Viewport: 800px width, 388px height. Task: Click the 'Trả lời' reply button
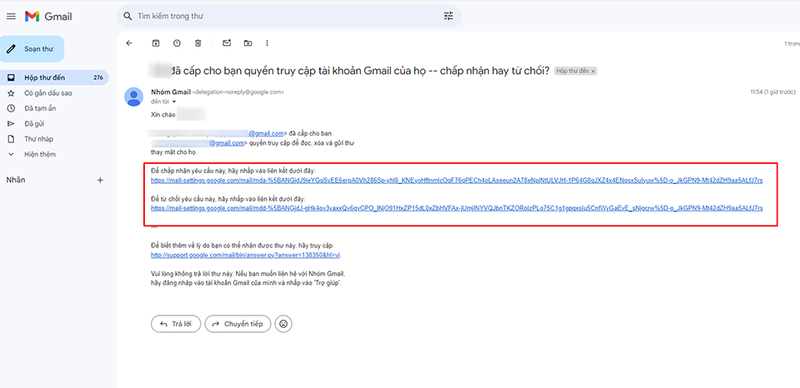point(176,324)
